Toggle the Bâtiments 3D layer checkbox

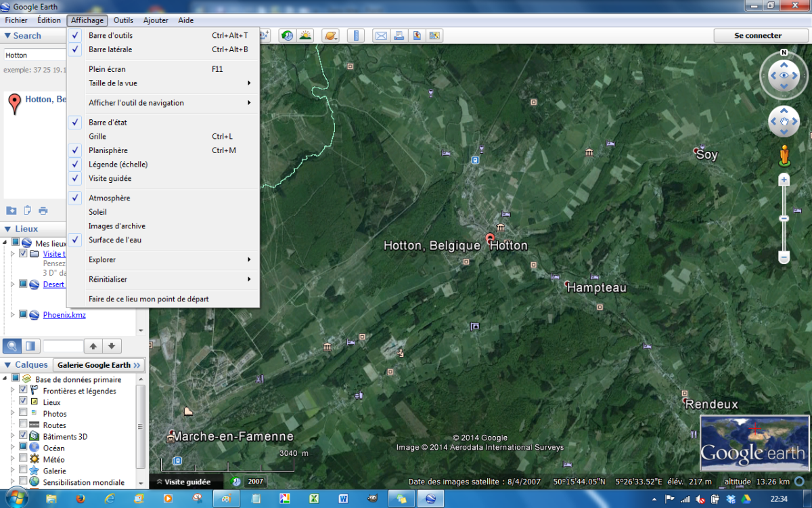click(x=24, y=436)
